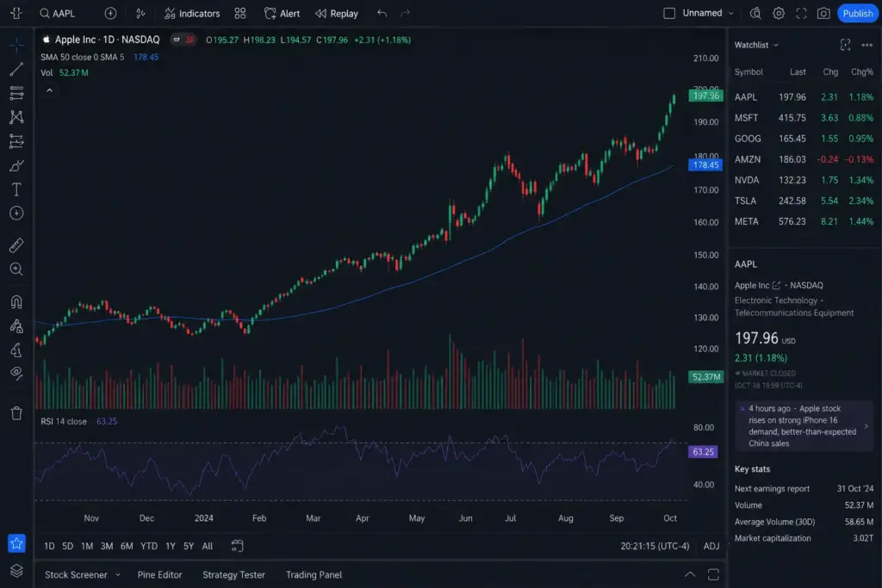The height and width of the screenshot is (588, 882).
Task: Open the Watchlist dropdown
Action: [756, 45]
